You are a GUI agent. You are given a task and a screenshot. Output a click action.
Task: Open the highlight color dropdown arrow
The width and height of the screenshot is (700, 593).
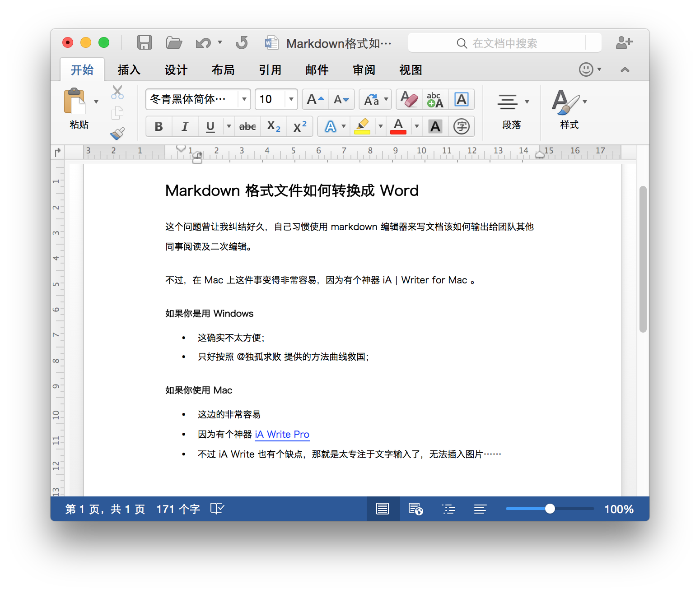[380, 126]
